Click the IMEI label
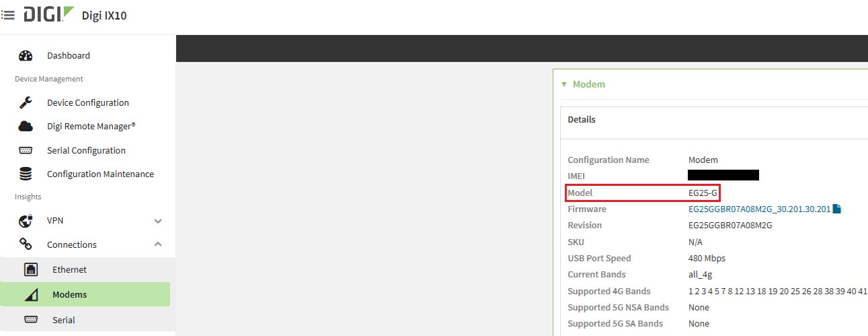The image size is (868, 336). click(577, 176)
